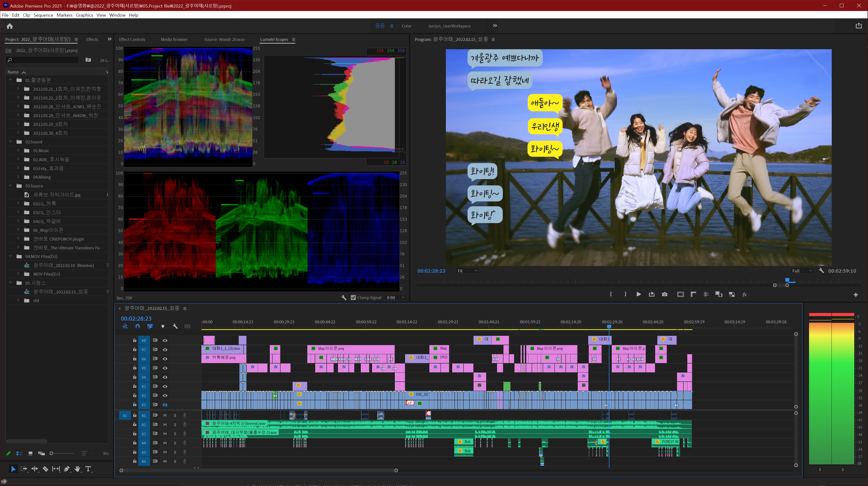Open timeline wrench display settings
The width and height of the screenshot is (868, 486).
pos(175,326)
